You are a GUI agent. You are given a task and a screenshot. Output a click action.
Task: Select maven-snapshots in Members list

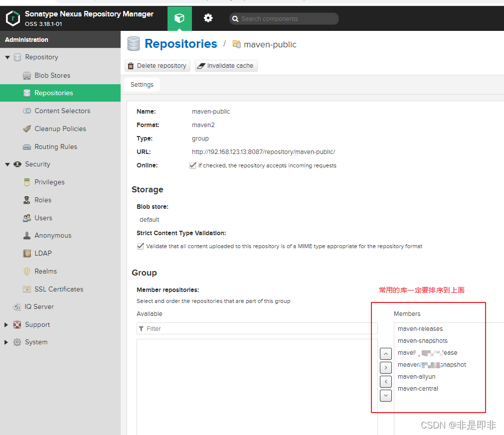pyautogui.click(x=422, y=341)
